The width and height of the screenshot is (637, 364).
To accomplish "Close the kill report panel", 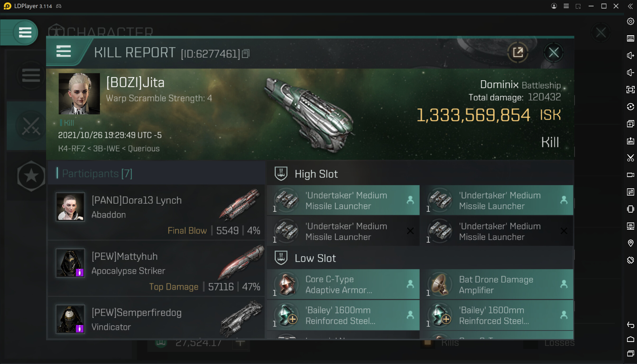I will tap(554, 53).
